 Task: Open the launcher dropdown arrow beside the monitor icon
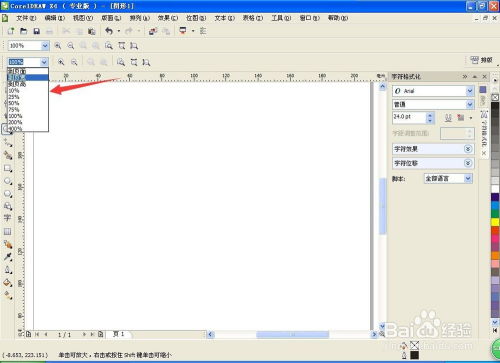[193, 31]
